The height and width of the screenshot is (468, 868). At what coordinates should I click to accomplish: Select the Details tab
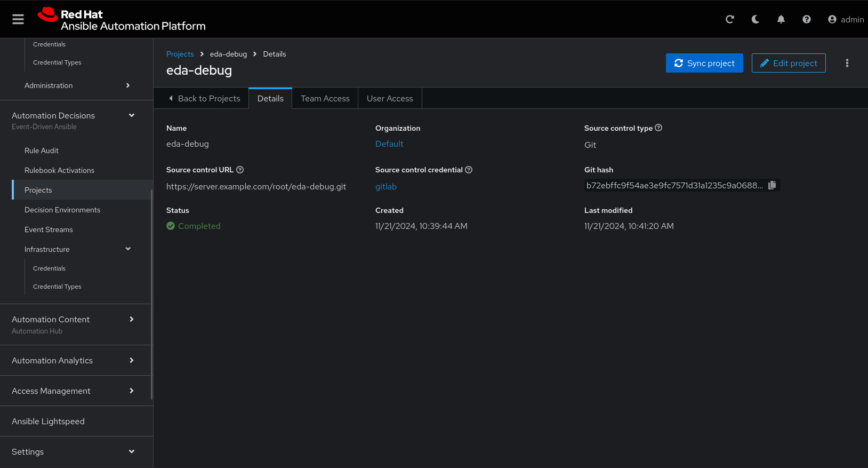270,98
